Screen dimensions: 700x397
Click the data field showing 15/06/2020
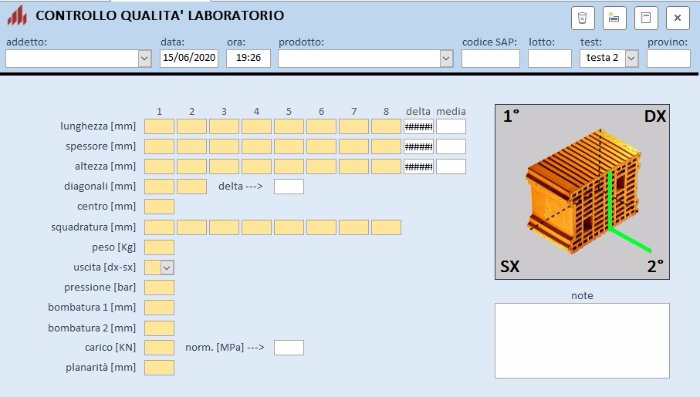coord(189,59)
